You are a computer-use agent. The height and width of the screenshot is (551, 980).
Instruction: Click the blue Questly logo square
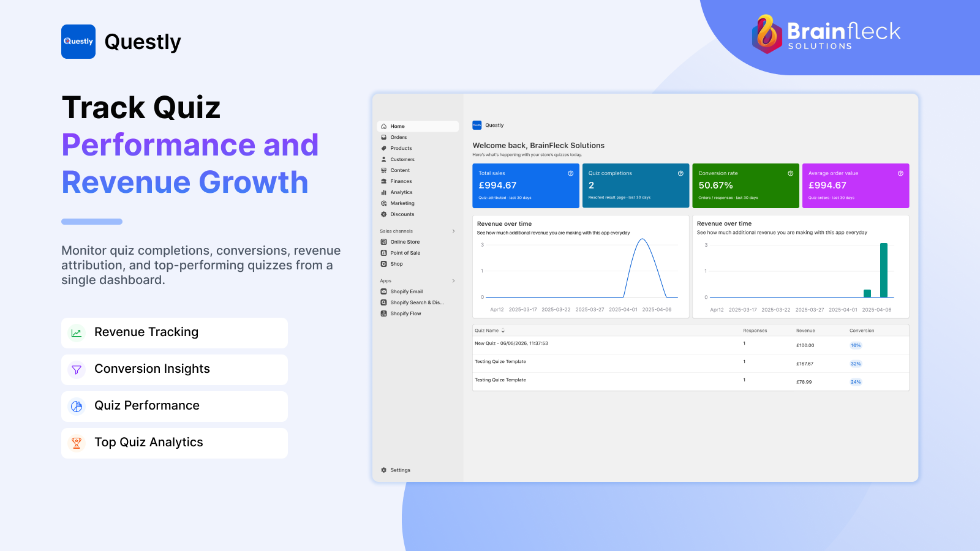[x=78, y=42]
